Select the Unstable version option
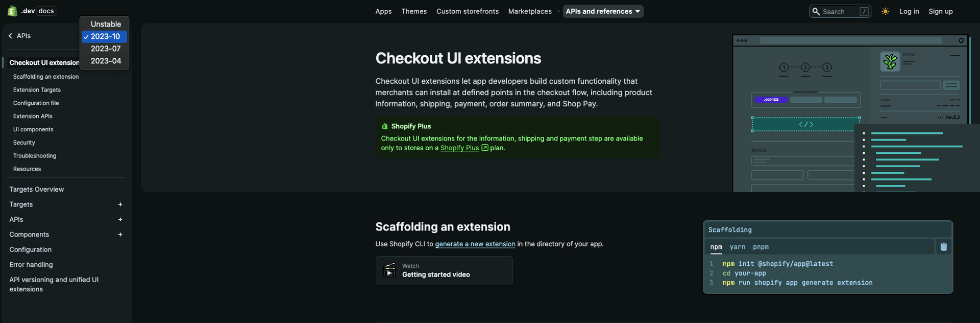This screenshot has width=980, height=323. coord(106,24)
